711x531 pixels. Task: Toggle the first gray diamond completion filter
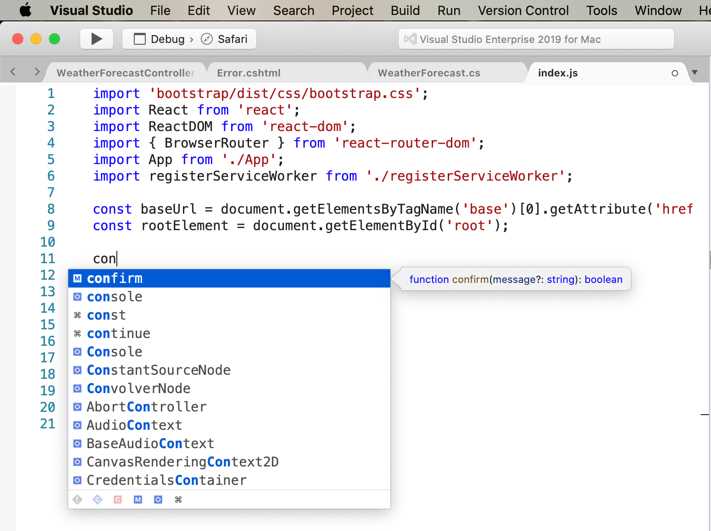click(x=78, y=499)
